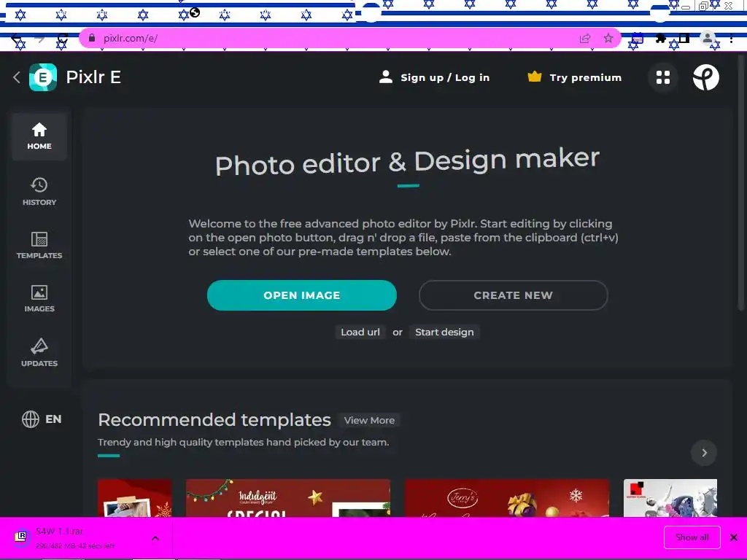Go back using the arrow beside Pixlr E logo
The image size is (747, 560).
(x=17, y=77)
